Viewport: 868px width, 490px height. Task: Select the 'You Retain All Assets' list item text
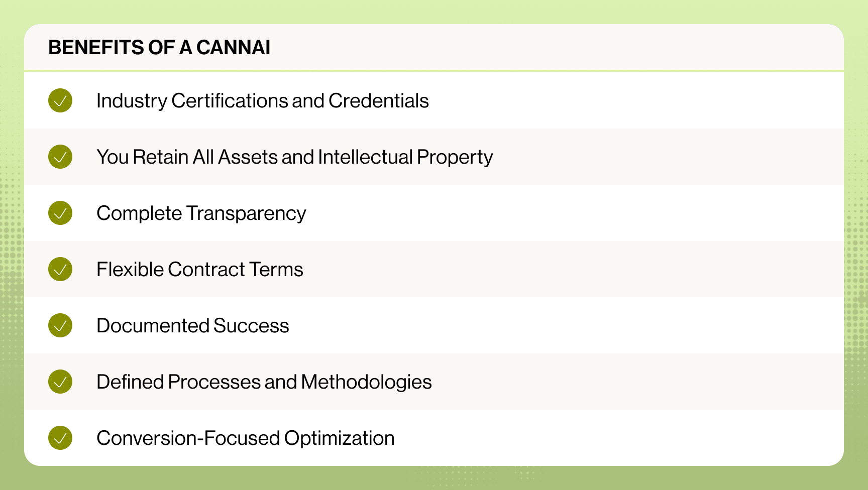[294, 157]
